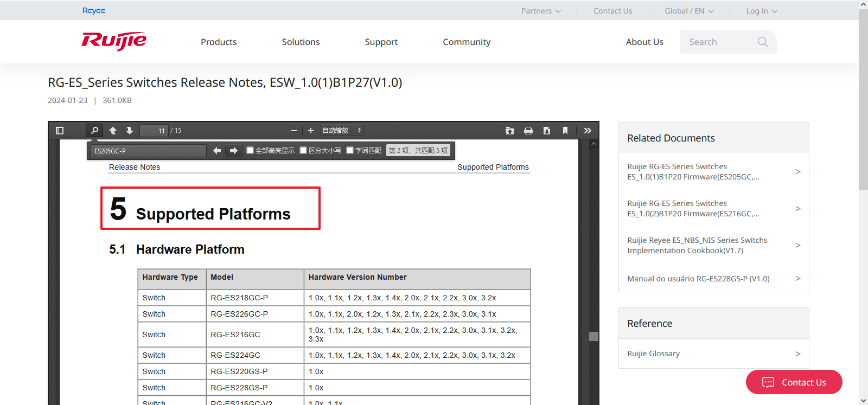
Task: Click the 5.1 Hardware Platform heading
Action: click(x=177, y=249)
